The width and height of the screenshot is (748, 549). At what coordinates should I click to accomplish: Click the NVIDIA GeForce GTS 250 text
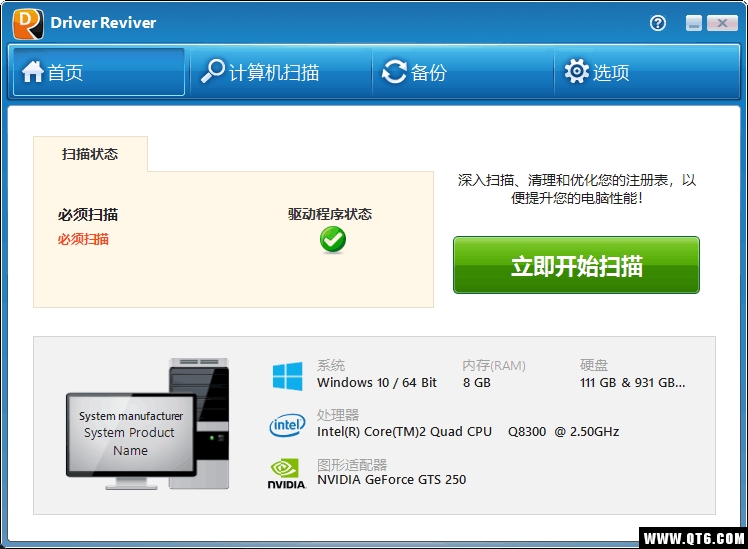coord(392,479)
